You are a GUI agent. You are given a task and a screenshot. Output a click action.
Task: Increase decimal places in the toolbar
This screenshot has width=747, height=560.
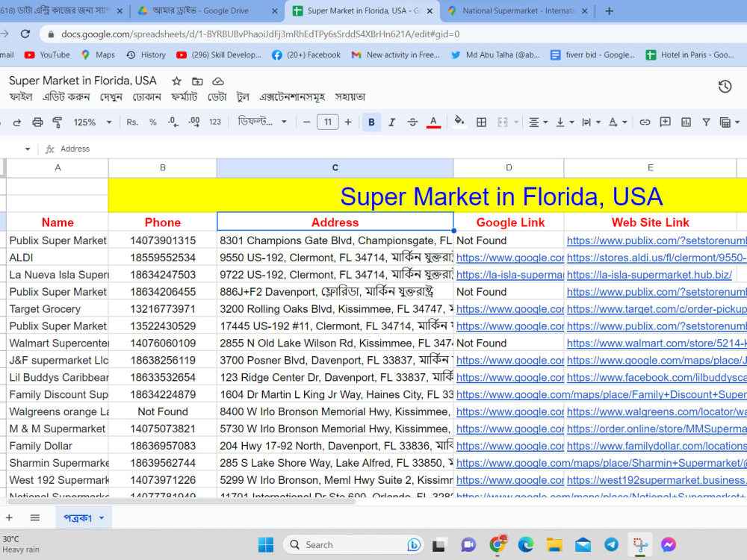tap(194, 122)
